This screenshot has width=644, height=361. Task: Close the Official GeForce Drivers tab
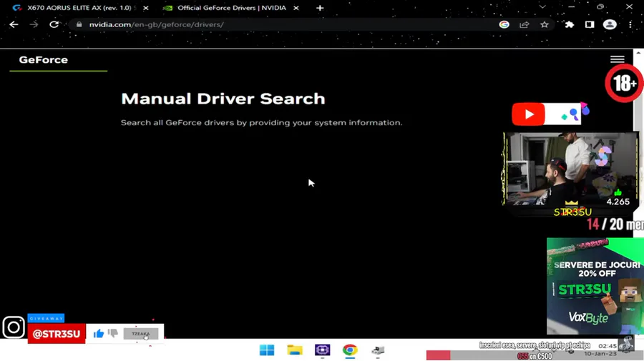[296, 8]
